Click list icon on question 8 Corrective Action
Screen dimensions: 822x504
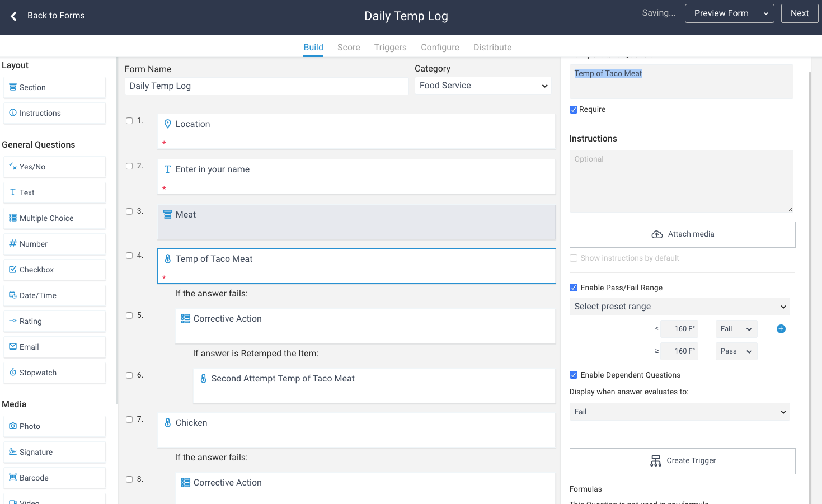(x=185, y=483)
